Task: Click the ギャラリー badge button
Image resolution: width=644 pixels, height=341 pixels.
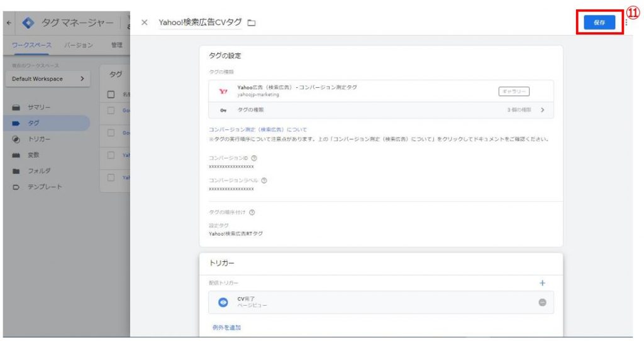Action: click(x=514, y=92)
